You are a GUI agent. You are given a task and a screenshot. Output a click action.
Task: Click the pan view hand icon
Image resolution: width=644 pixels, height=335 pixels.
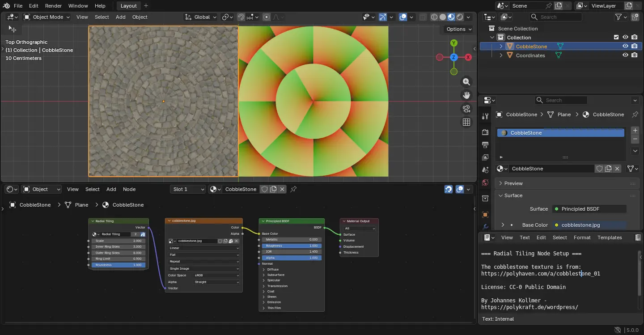[466, 95]
